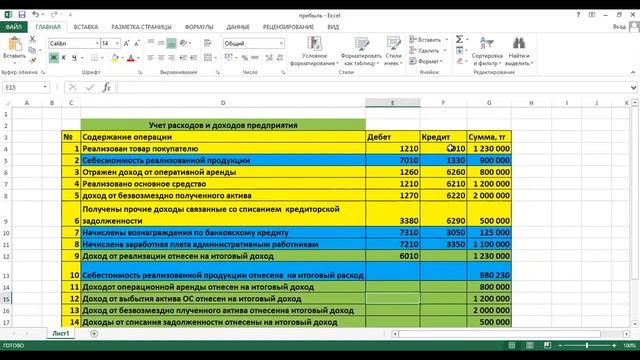Screen dimensions: 640x360
Task: Click into the Name Box showing E15
Action: pyautogui.click(x=22, y=87)
